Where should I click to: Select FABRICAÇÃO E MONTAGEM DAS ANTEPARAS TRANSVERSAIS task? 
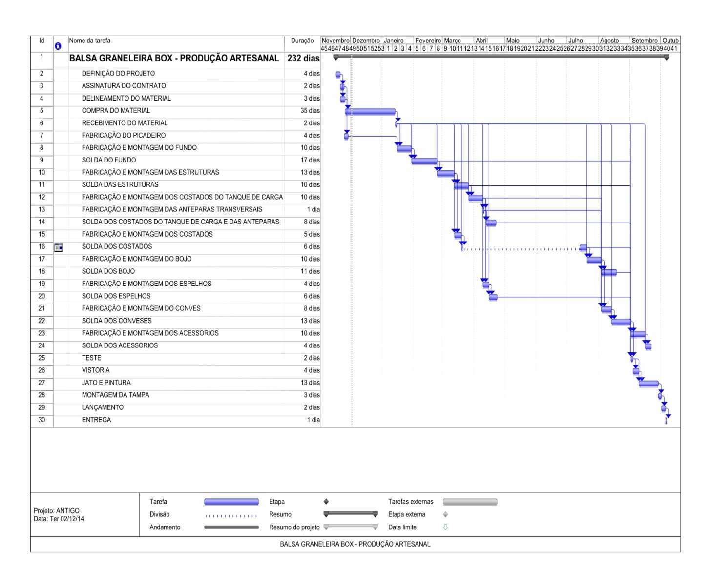(172, 209)
